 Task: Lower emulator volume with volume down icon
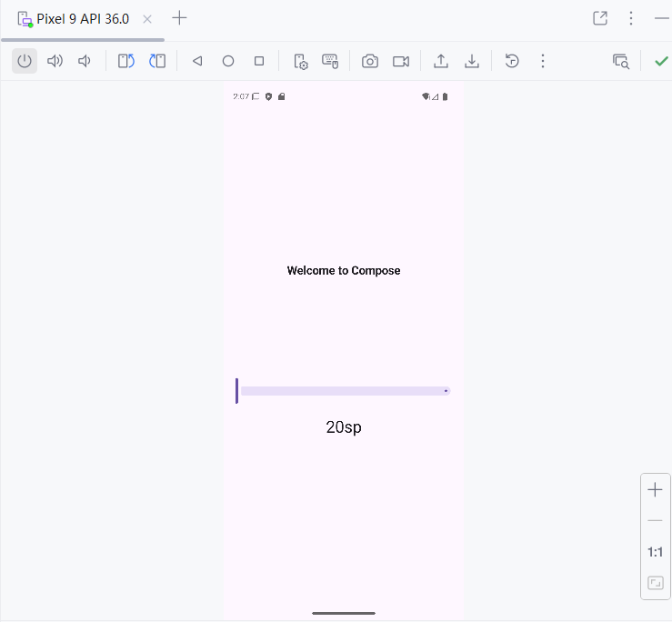pyautogui.click(x=85, y=61)
